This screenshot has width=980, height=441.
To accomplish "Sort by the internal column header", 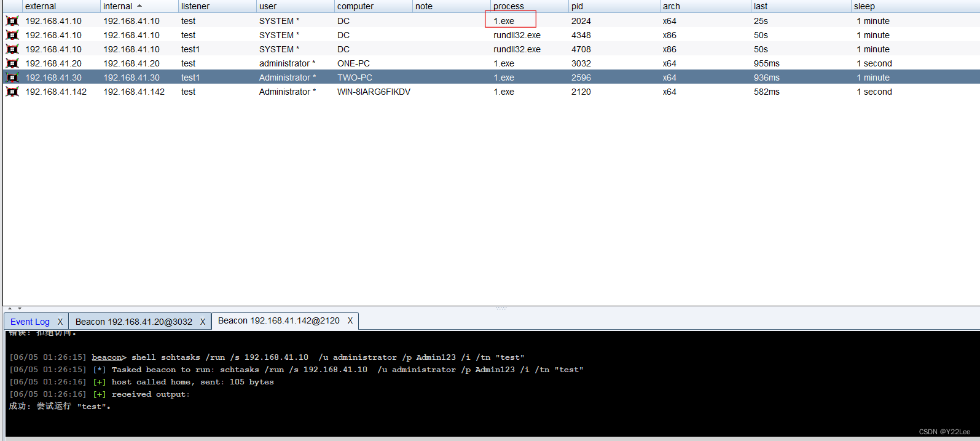I will click(x=139, y=6).
